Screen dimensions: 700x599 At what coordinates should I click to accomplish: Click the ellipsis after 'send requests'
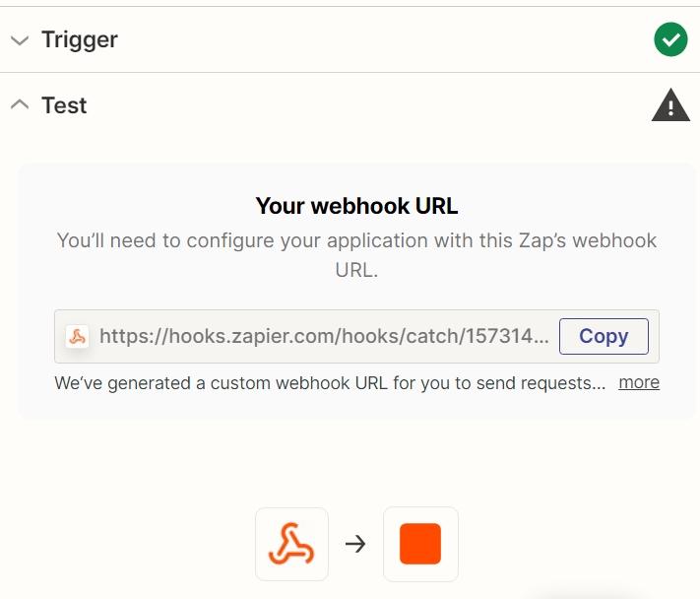pyautogui.click(x=599, y=384)
